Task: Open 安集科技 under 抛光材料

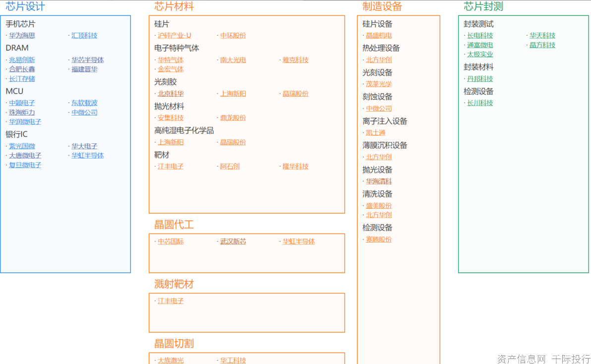Action: 171,118
